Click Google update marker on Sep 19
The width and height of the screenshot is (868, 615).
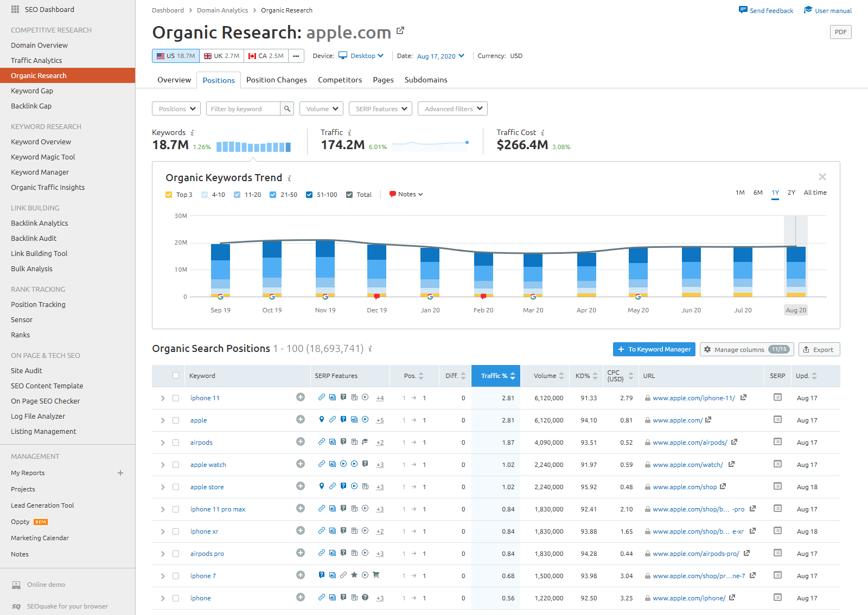coord(221,297)
